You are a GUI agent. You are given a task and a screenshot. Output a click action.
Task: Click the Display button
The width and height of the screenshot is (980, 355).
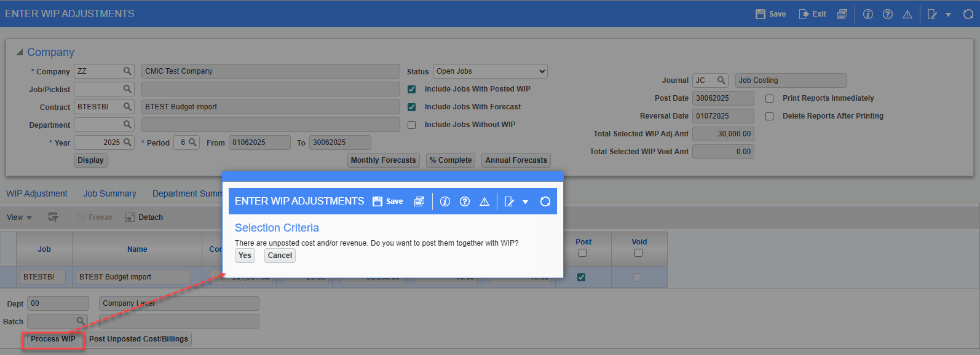[90, 160]
